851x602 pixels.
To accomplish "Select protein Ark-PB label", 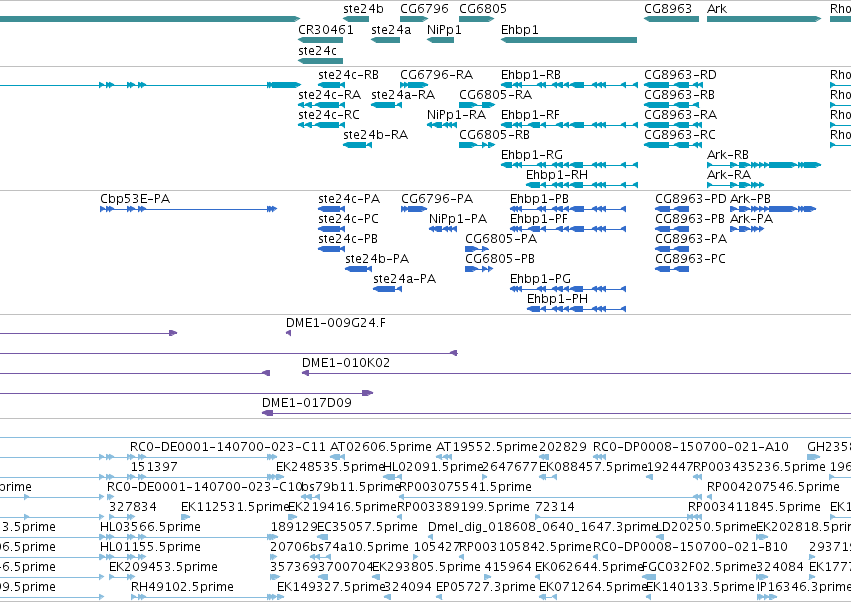I will [751, 199].
